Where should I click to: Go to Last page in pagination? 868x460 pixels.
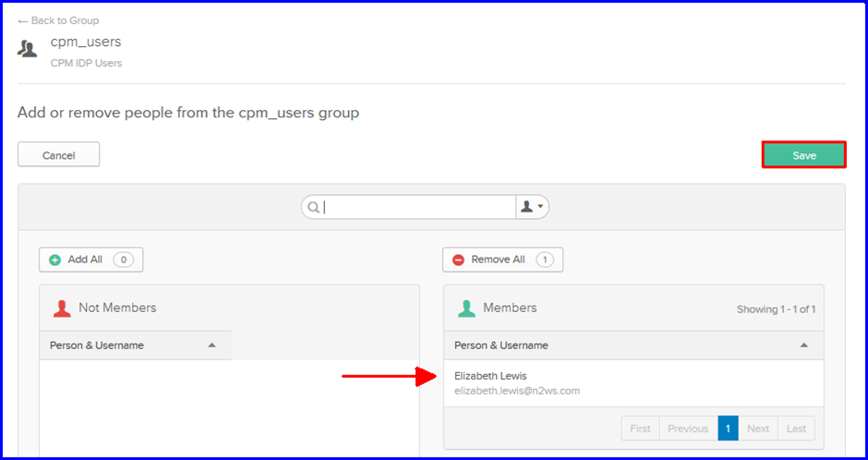797,429
